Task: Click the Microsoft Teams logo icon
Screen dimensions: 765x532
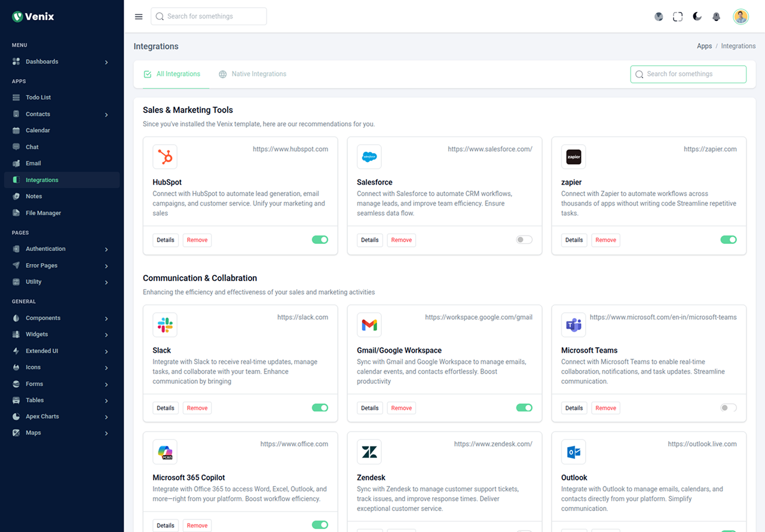Action: coord(573,325)
